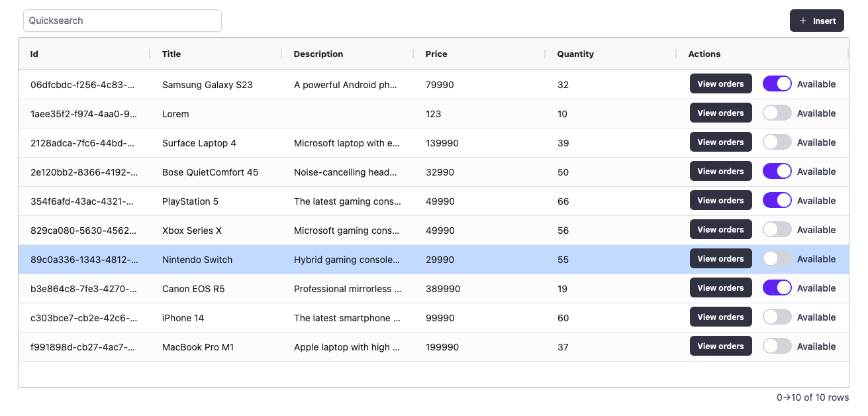Click the Quicksearch input field
The width and height of the screenshot is (868, 416).
pos(122,21)
